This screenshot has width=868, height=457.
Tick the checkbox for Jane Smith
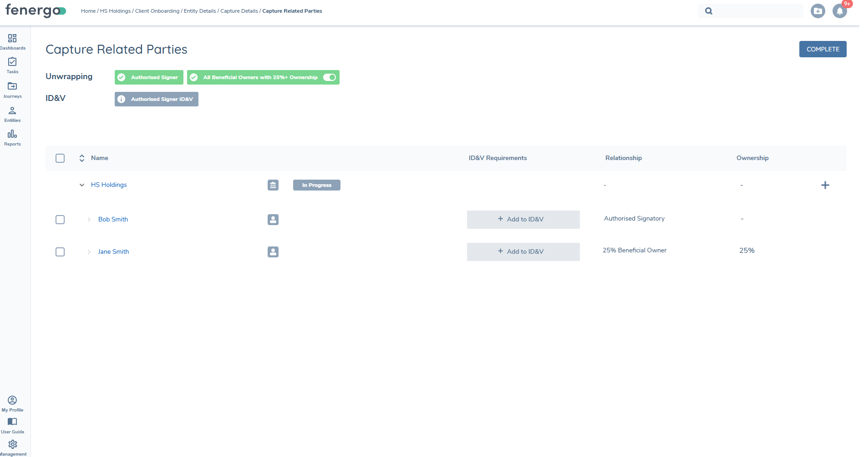click(60, 252)
